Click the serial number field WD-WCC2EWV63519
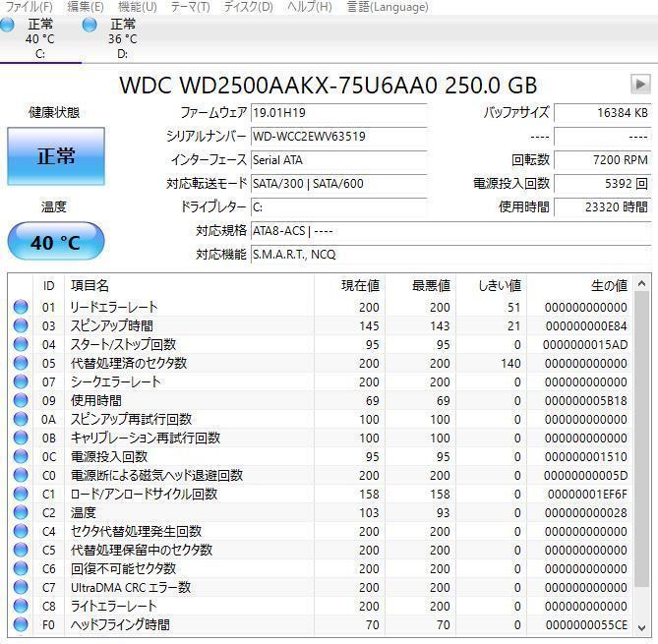The height and width of the screenshot is (644, 658). point(338,137)
